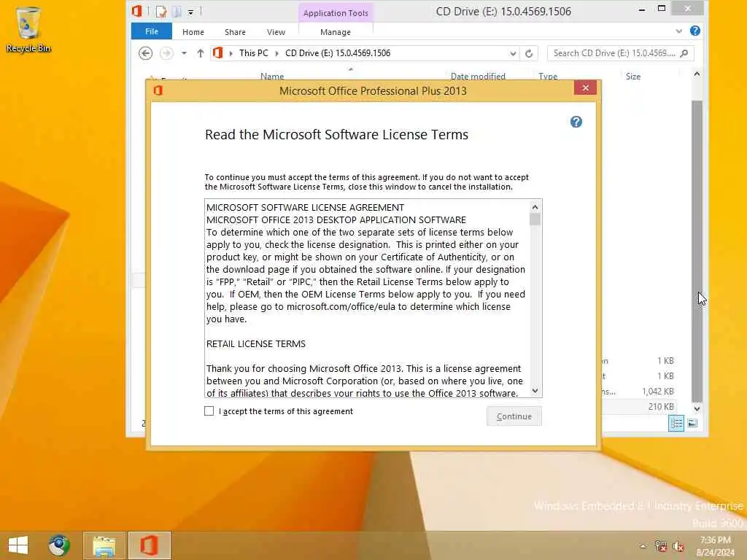Click the New folder quick access icon
The image size is (747, 560).
(177, 11)
